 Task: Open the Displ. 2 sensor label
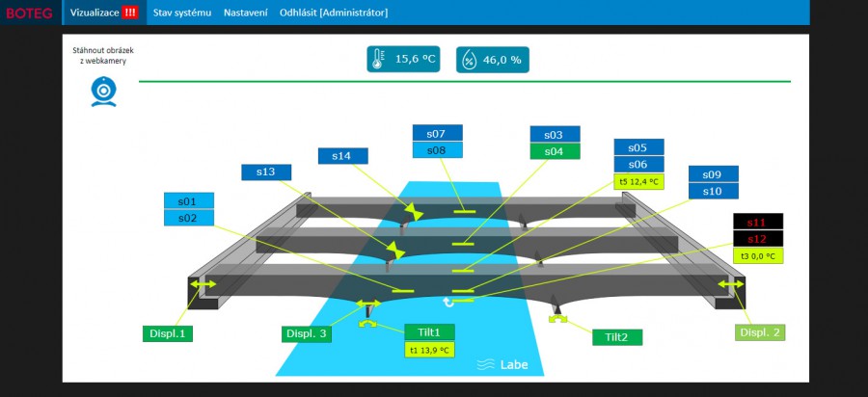coord(761,331)
